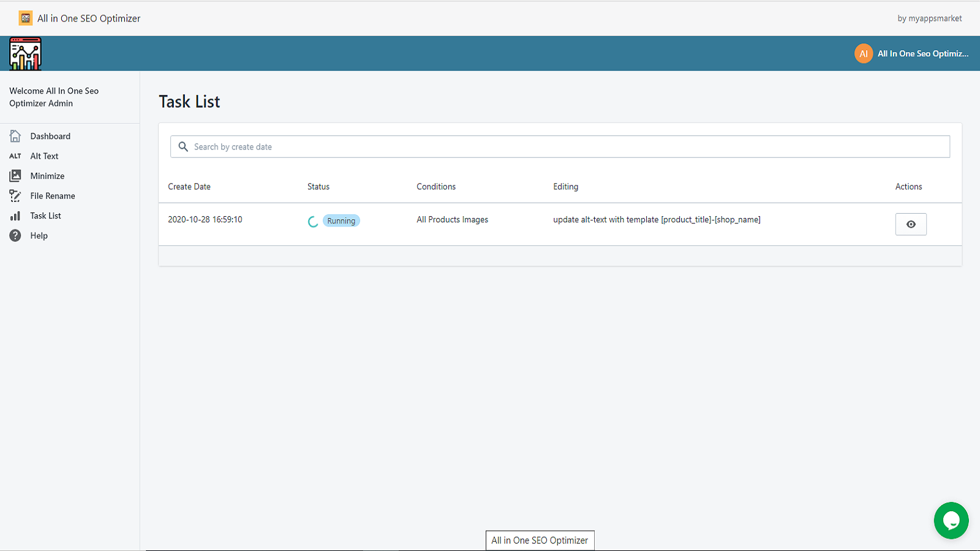Click the Status column header
The width and height of the screenshot is (980, 551).
click(x=318, y=187)
